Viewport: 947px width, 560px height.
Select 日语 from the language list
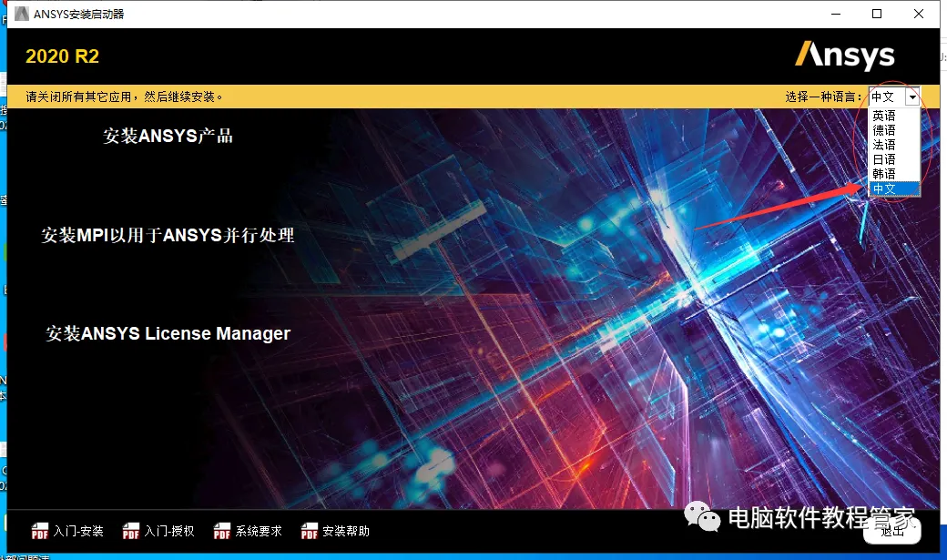tap(894, 158)
